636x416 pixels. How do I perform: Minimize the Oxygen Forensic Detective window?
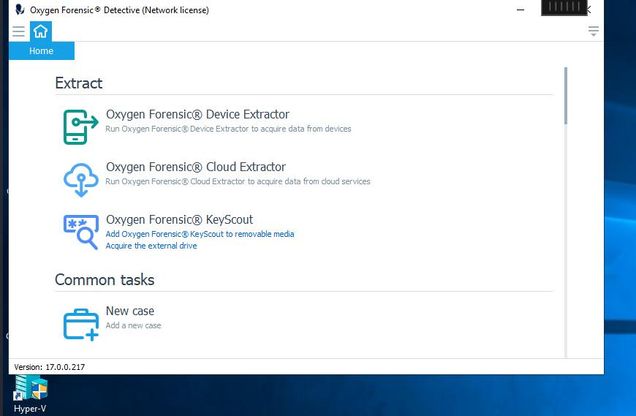pos(519,9)
